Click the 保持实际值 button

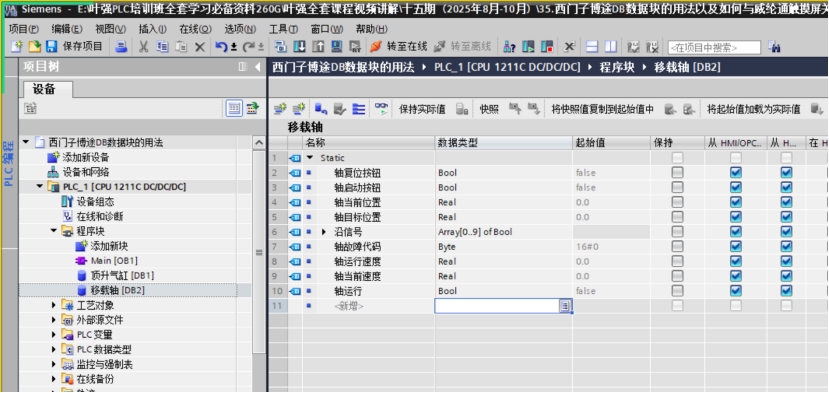click(x=422, y=109)
